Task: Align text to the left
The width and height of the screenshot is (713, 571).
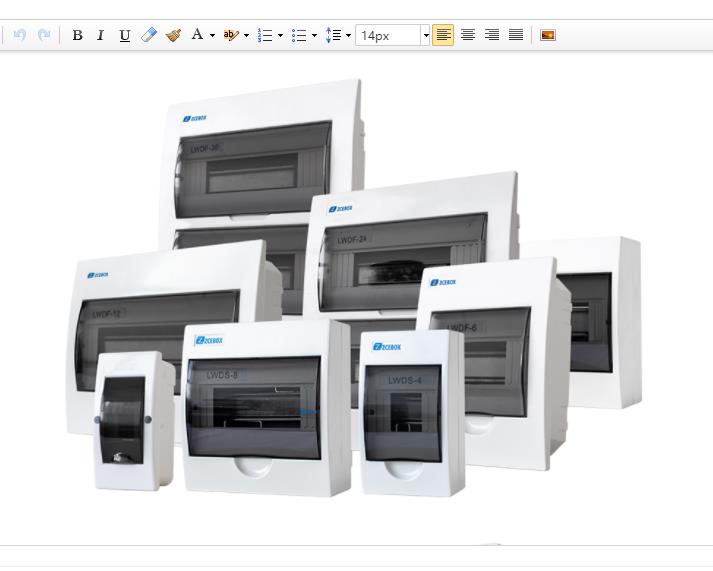Action: click(443, 35)
